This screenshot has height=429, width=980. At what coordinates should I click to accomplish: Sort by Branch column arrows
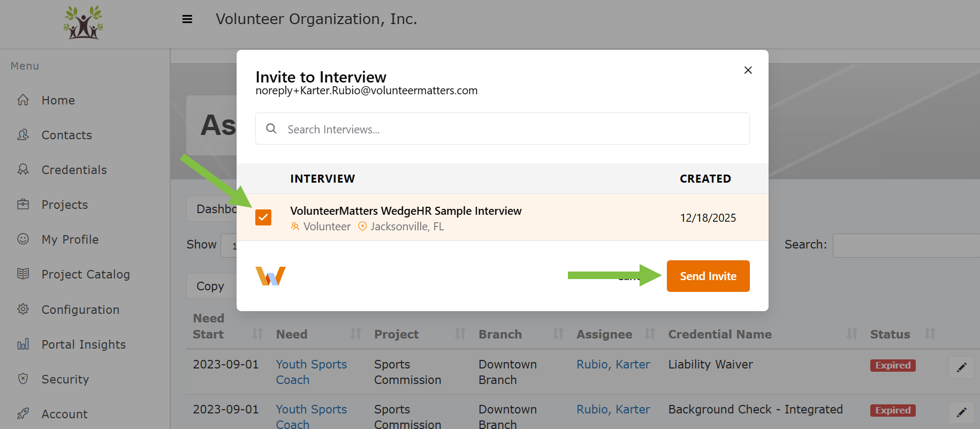click(558, 334)
